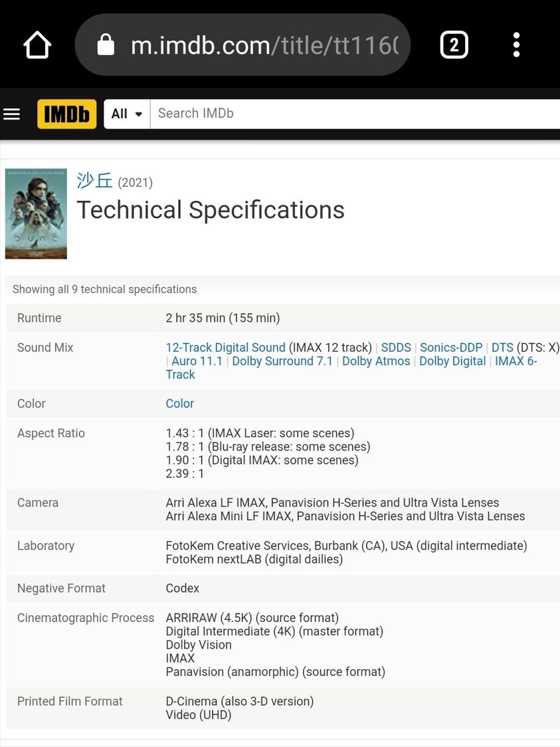The image size is (560, 747).
Task: Focus the Search IMDb input field
Action: 352,114
